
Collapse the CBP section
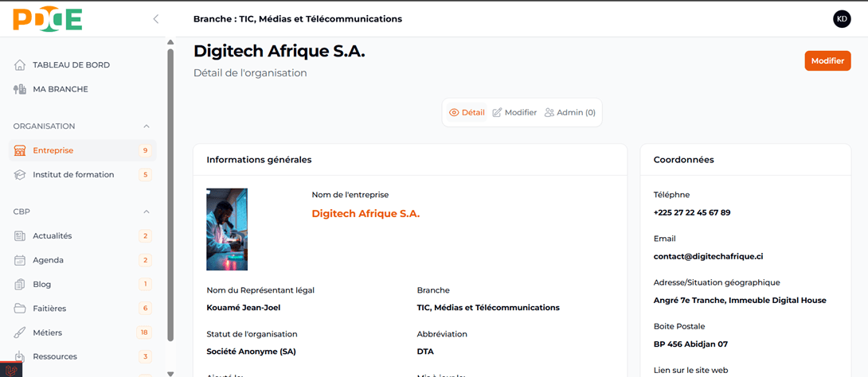(146, 212)
